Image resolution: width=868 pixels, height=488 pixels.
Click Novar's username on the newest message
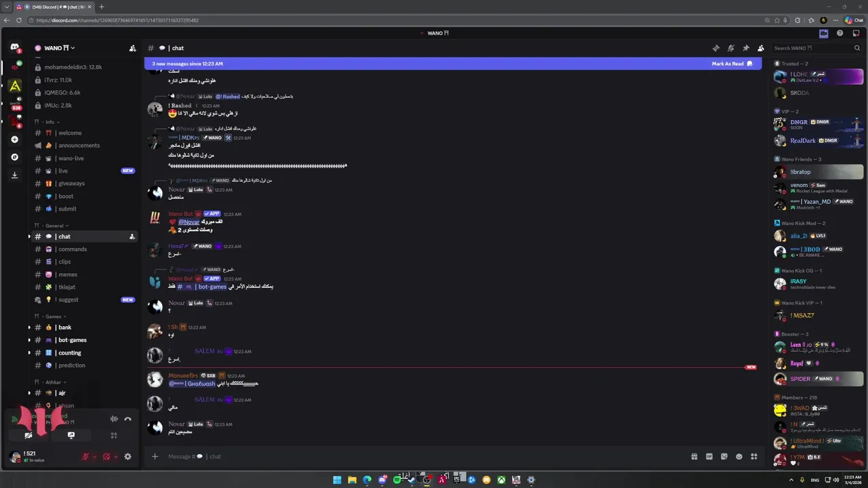point(176,424)
